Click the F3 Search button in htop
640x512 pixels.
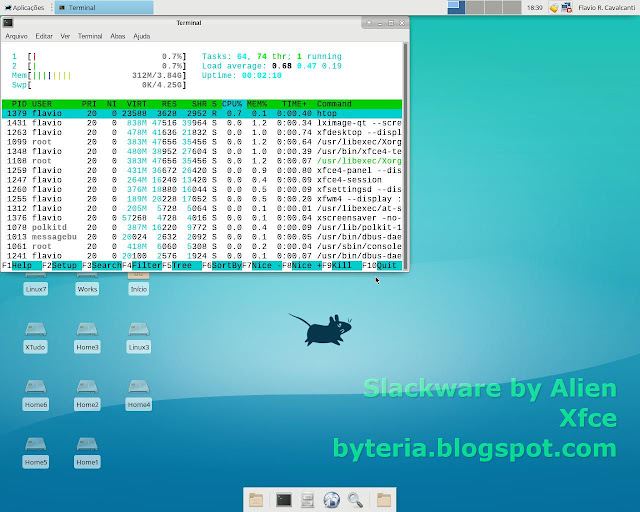pos(102,265)
